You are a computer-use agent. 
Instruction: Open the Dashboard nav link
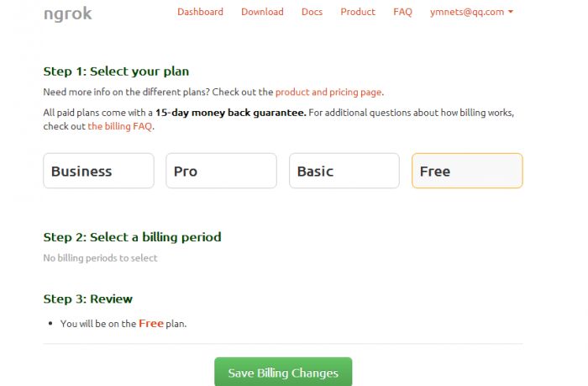(200, 12)
